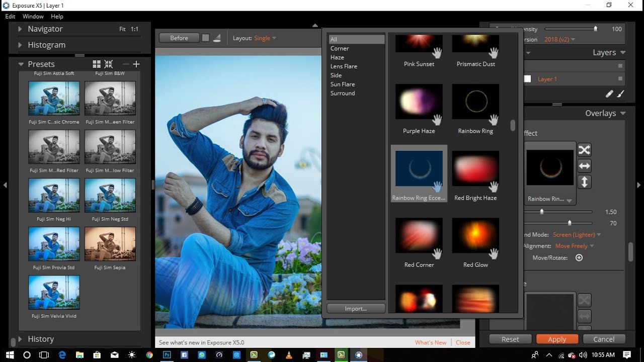Click the Reset button
This screenshot has width=644, height=362.
(510, 339)
